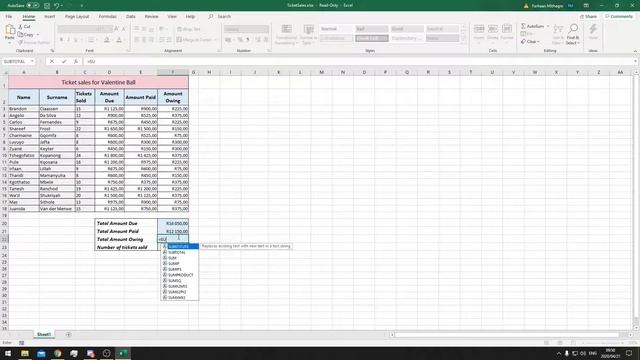Image resolution: width=640 pixels, height=360 pixels.
Task: Expand the Copy dropdown arrow
Action: tap(38, 35)
